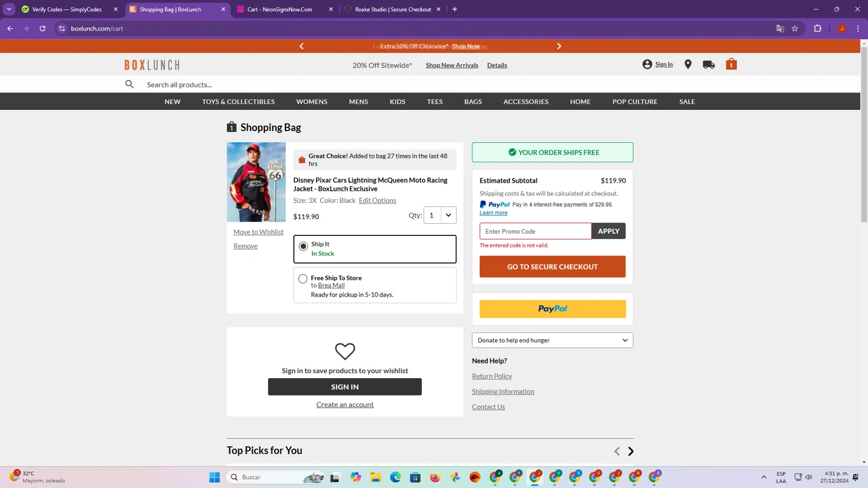
Task: Click PayPal Learn more link
Action: pos(494,213)
